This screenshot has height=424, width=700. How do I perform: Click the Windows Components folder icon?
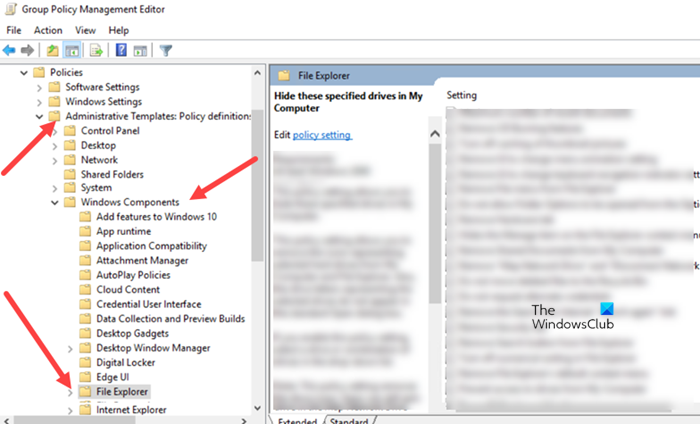click(x=70, y=202)
